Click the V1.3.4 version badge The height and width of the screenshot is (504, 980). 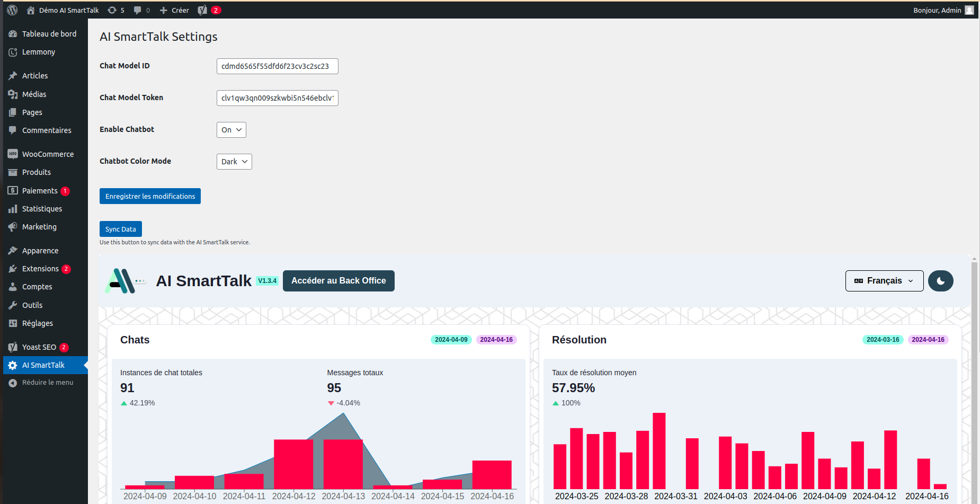coord(268,281)
